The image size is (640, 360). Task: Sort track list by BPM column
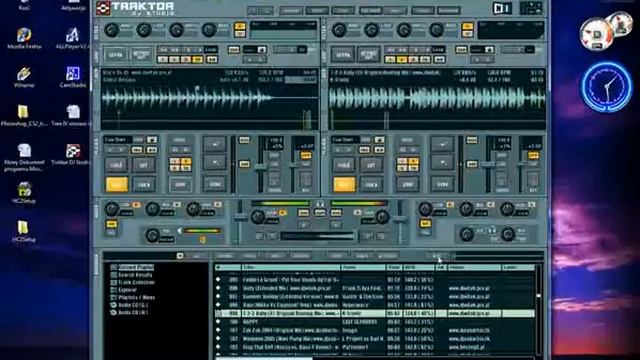tap(419, 267)
